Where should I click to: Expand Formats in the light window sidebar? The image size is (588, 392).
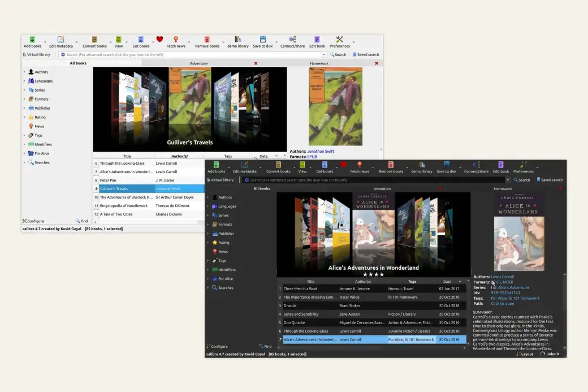pyautogui.click(x=24, y=99)
